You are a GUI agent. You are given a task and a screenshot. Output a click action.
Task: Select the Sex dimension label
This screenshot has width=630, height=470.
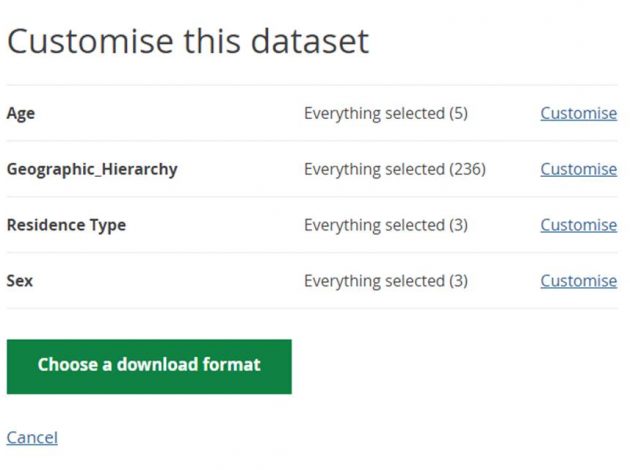(x=20, y=281)
